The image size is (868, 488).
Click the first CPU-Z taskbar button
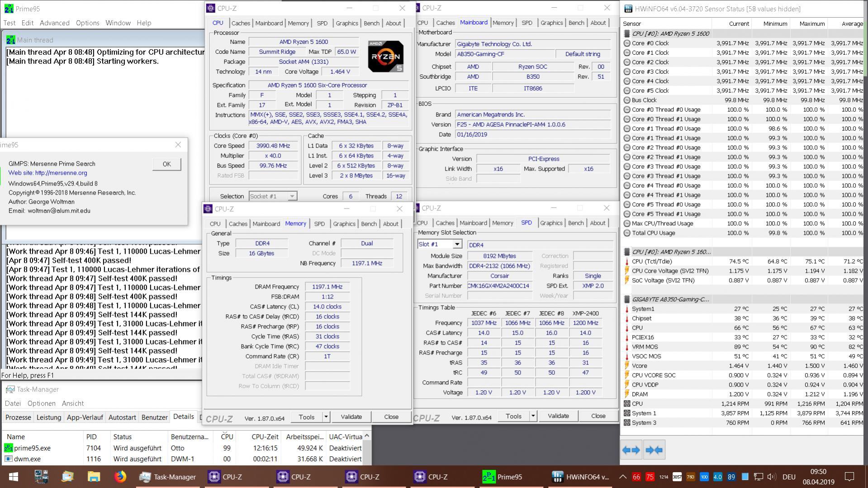tap(225, 477)
